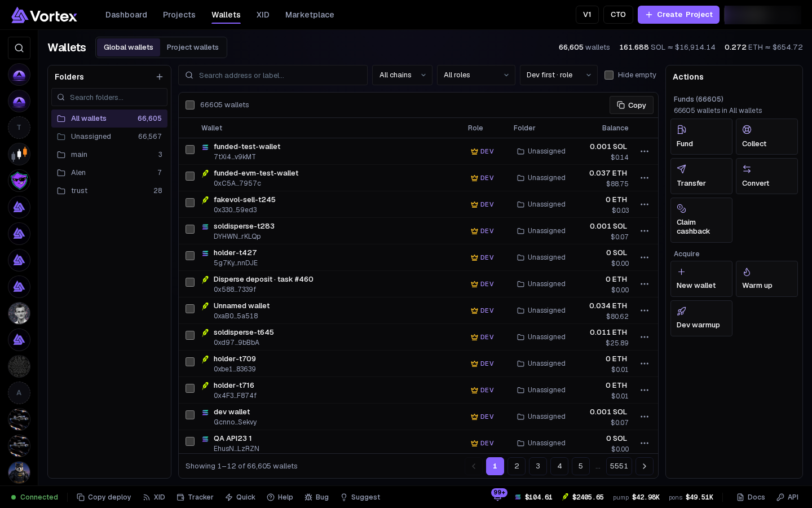Check the soldisperse-t645 row checkbox

click(x=190, y=335)
